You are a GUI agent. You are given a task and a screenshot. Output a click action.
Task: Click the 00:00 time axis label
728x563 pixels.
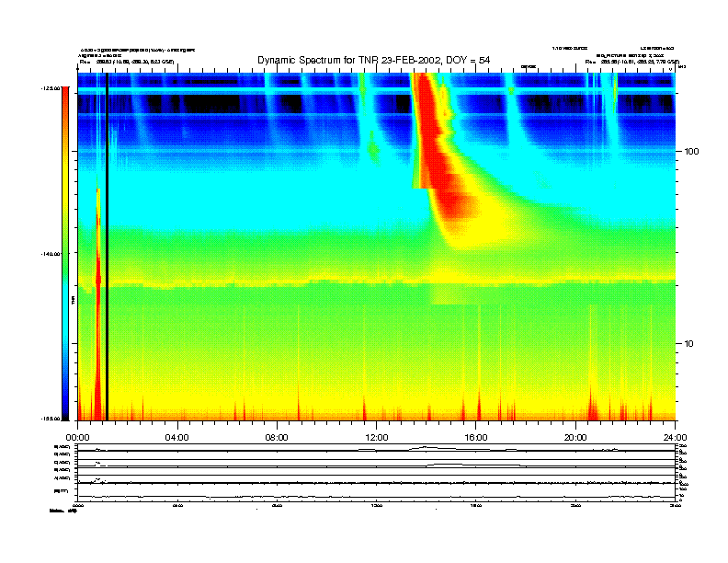click(77, 438)
